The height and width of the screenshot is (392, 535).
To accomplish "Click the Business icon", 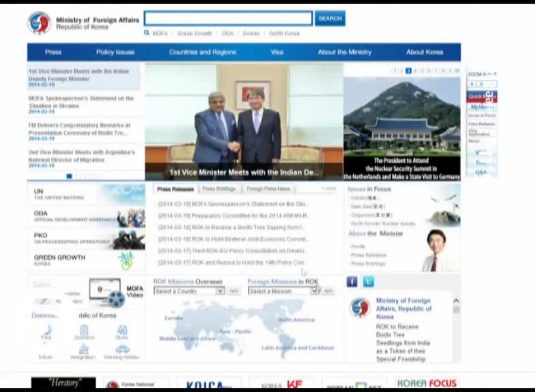I will click(x=84, y=331).
